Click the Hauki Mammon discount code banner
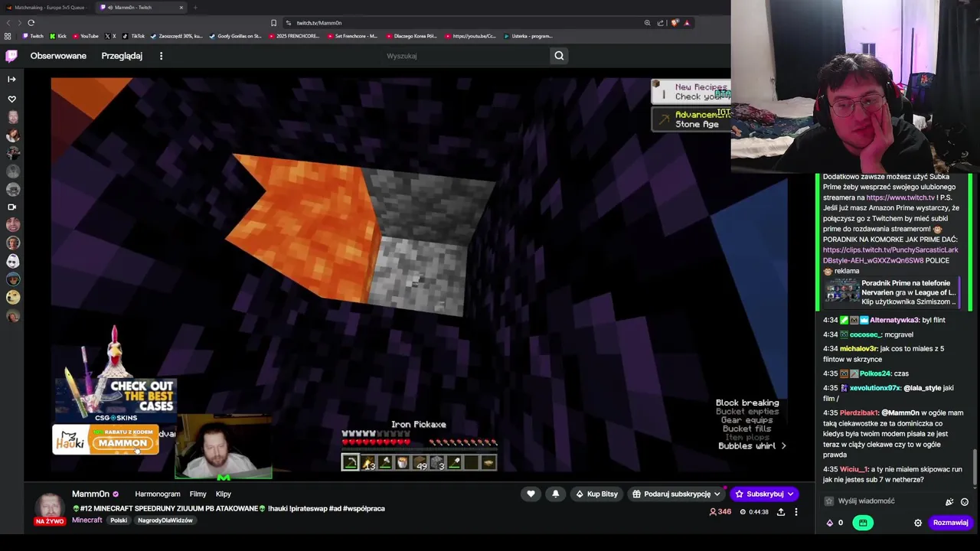 coord(106,440)
